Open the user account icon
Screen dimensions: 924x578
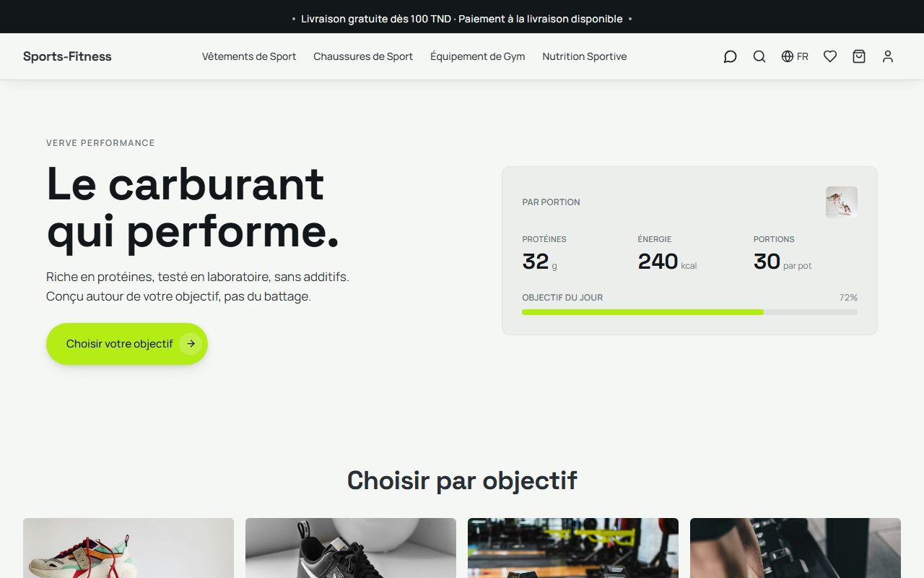tap(888, 56)
